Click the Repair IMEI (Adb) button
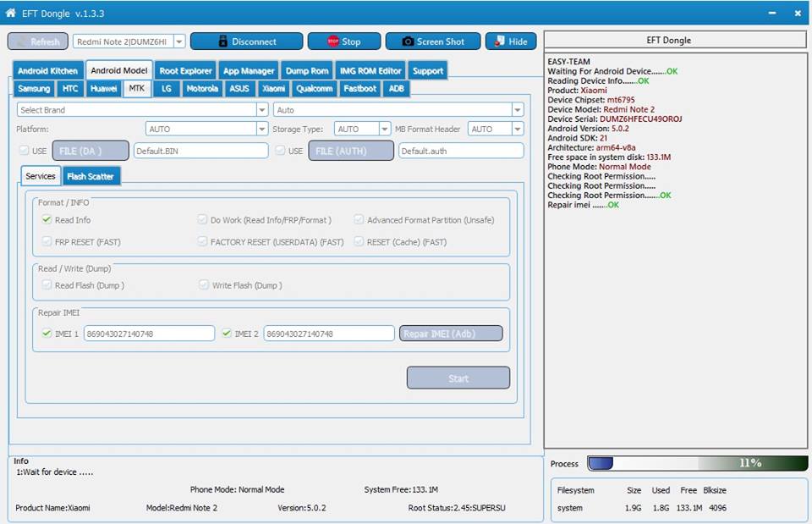Screen dimensions: 812x524 pyautogui.click(x=451, y=334)
